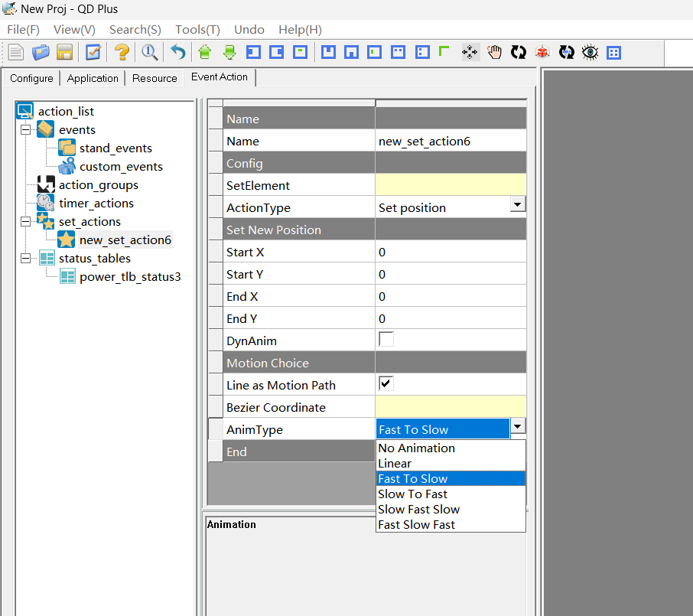Click the new file toolbar icon
Image resolution: width=693 pixels, height=616 pixels.
click(x=16, y=52)
